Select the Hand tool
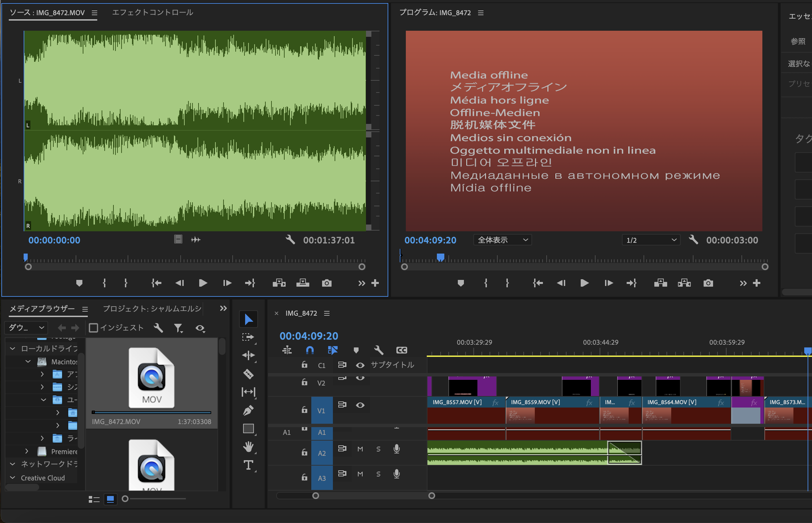This screenshot has width=812, height=523. coord(248,447)
